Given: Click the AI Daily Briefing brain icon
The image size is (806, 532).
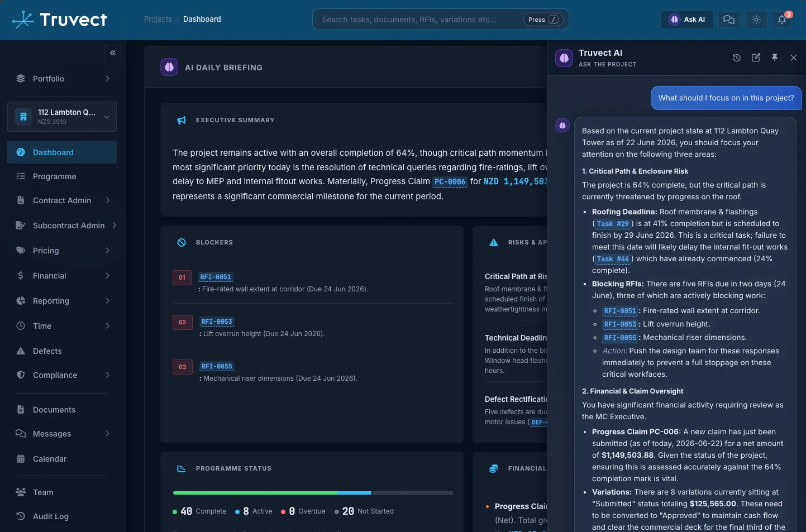Looking at the screenshot, I should 169,67.
